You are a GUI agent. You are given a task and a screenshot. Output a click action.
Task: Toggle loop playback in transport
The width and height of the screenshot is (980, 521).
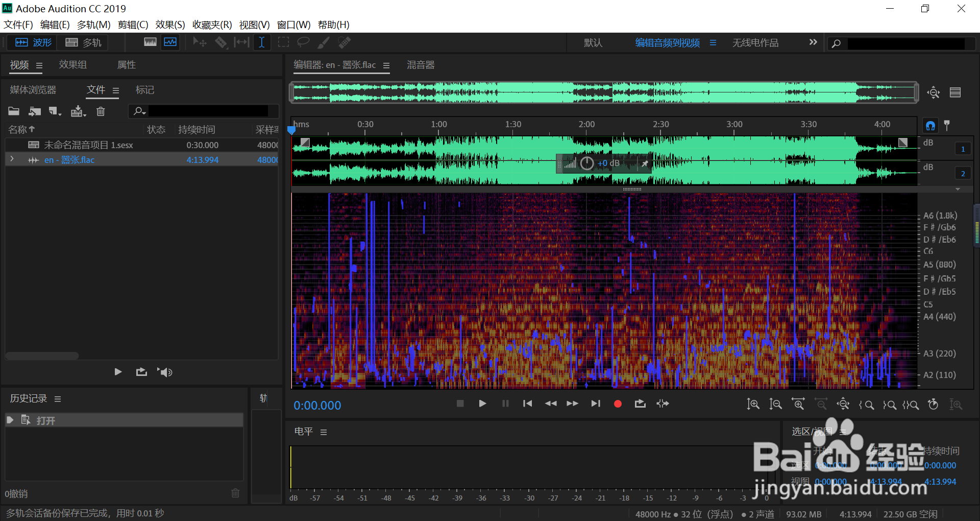640,404
